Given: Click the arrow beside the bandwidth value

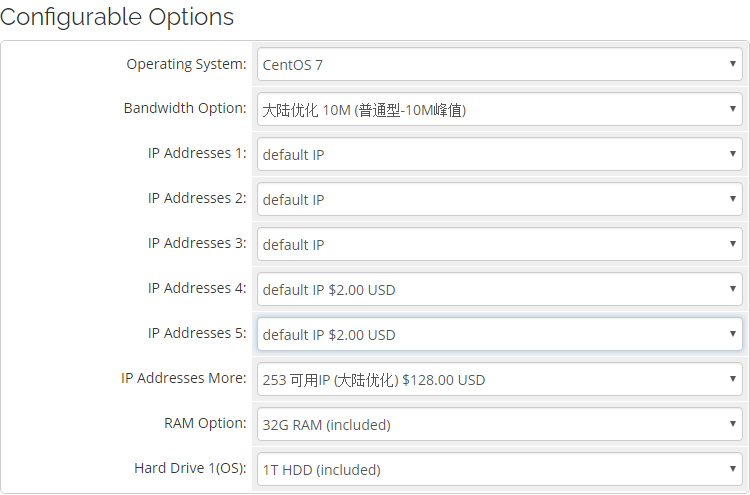Looking at the screenshot, I should 733,110.
